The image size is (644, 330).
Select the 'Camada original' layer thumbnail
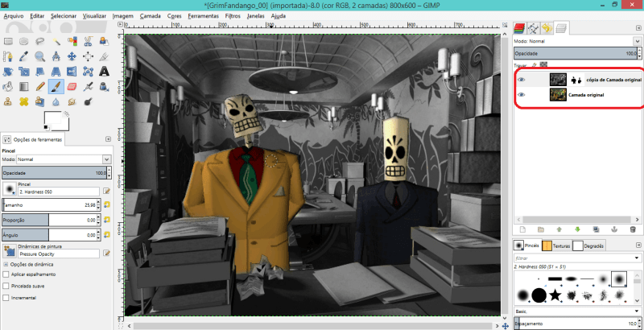pyautogui.click(x=558, y=95)
